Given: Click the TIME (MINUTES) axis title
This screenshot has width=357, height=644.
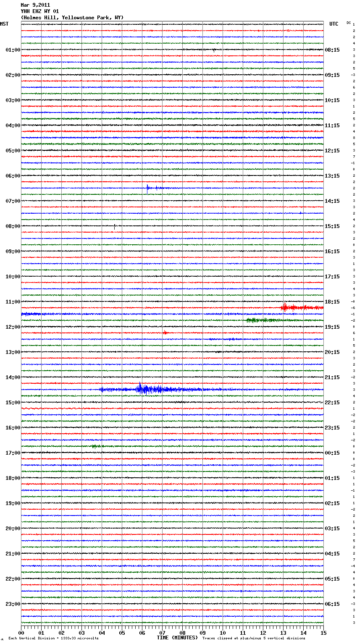Looking at the screenshot, I should tap(177, 638).
